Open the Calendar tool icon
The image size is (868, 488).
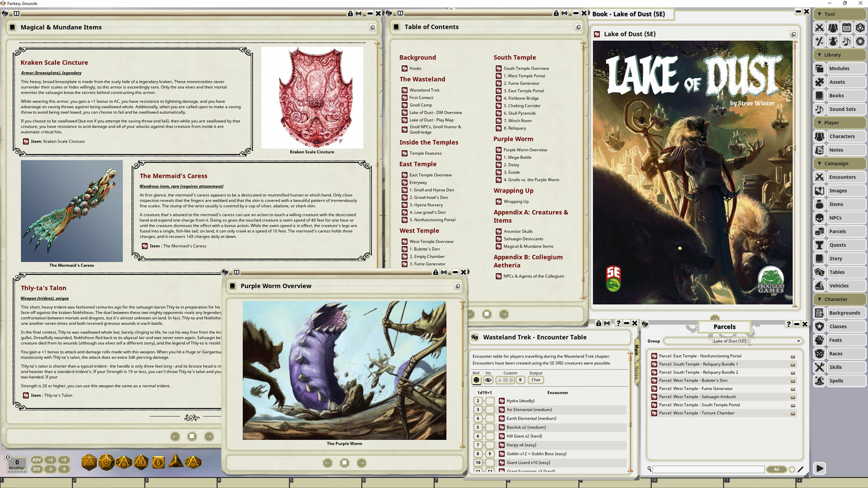pyautogui.click(x=846, y=28)
